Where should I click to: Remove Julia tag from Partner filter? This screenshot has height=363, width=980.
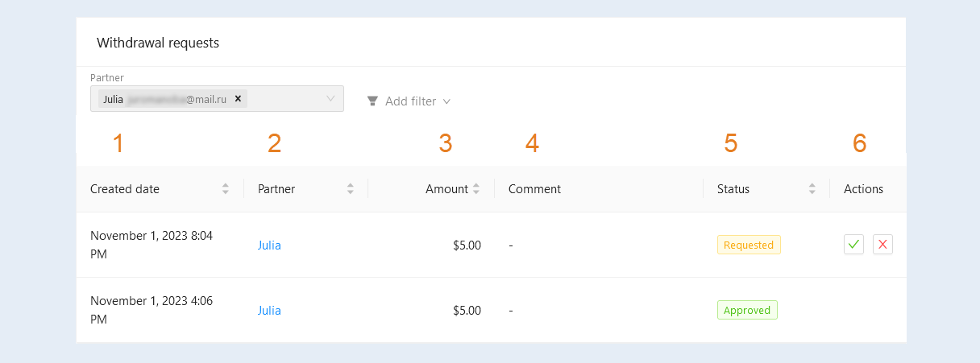pos(238,98)
